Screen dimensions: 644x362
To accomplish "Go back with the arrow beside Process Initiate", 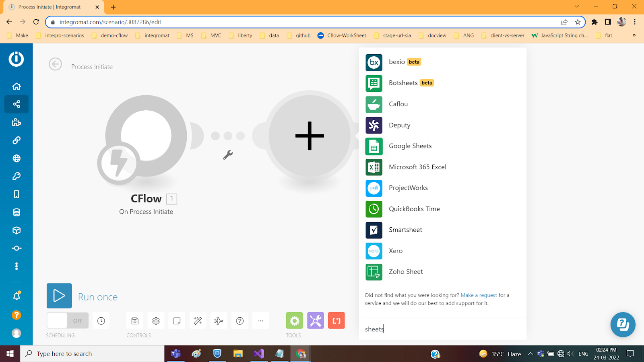I will coord(55,64).
